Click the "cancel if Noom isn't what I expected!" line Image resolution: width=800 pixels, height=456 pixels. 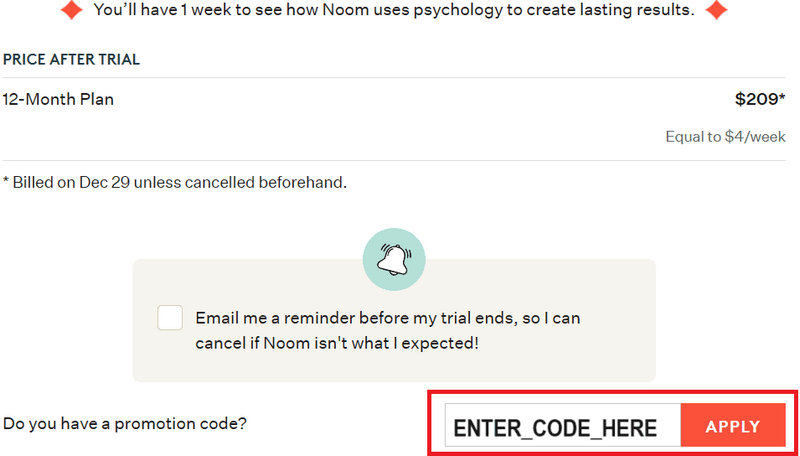click(337, 343)
